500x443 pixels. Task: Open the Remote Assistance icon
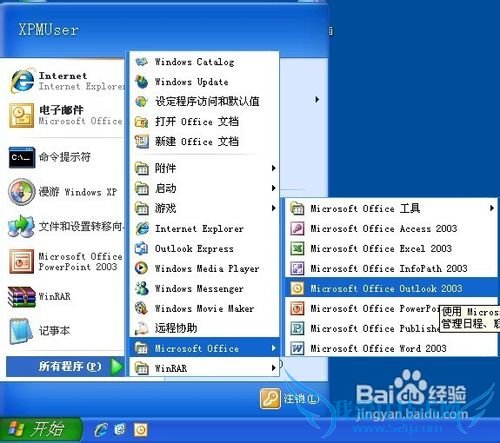tap(142, 328)
